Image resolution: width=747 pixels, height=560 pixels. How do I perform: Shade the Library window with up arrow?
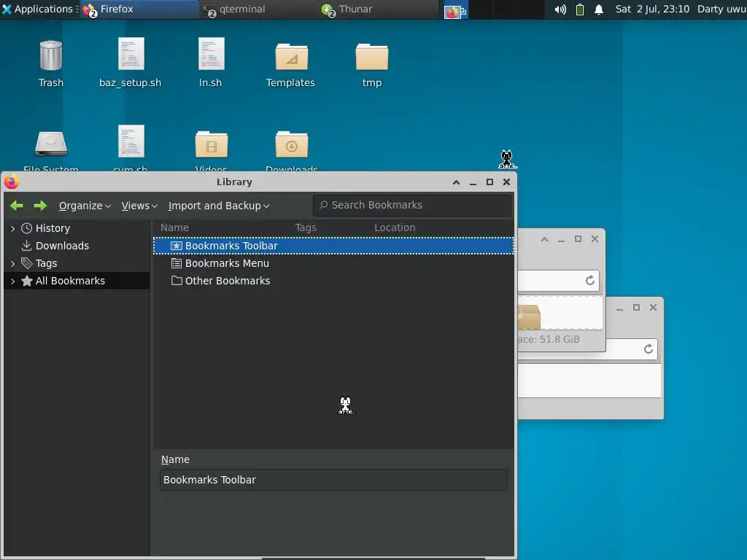(457, 182)
